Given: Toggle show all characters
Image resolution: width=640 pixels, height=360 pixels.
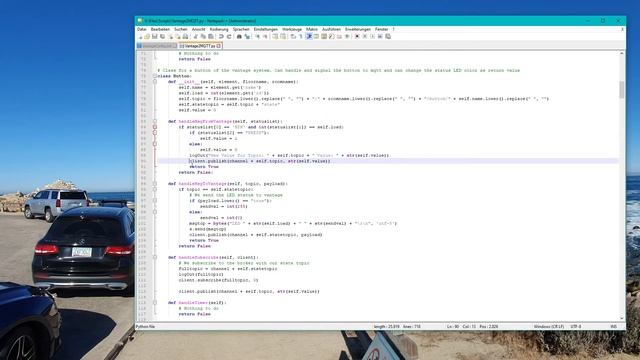Looking at the screenshot, I should pyautogui.click(x=300, y=36).
